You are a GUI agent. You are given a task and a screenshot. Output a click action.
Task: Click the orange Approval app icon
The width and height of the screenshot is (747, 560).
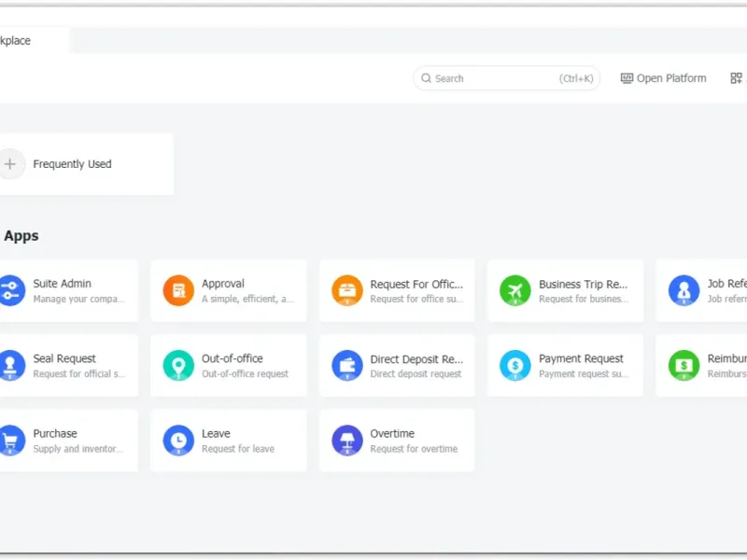(178, 290)
